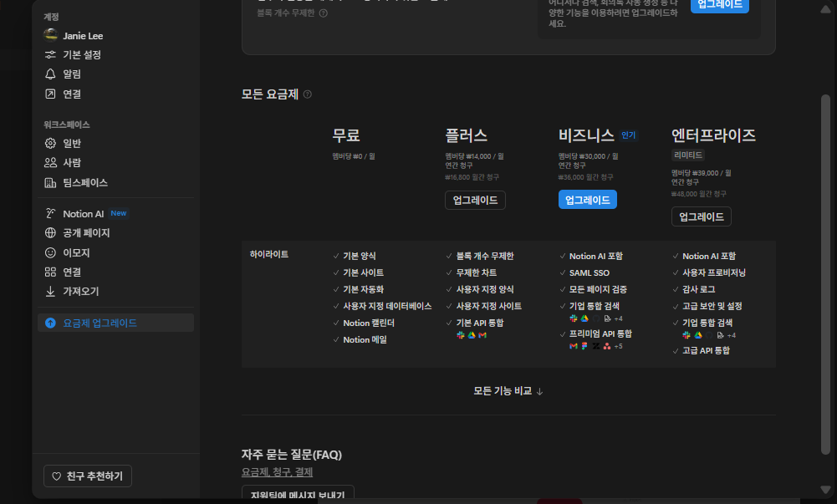Click Slack icon under Enterprise 기업 통합 검색
This screenshot has width=837, height=504.
pos(686,335)
